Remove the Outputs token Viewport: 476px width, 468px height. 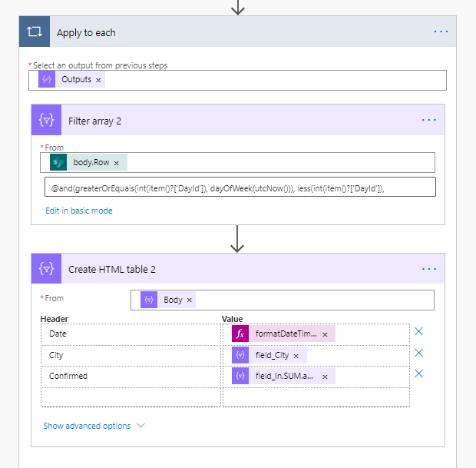99,80
